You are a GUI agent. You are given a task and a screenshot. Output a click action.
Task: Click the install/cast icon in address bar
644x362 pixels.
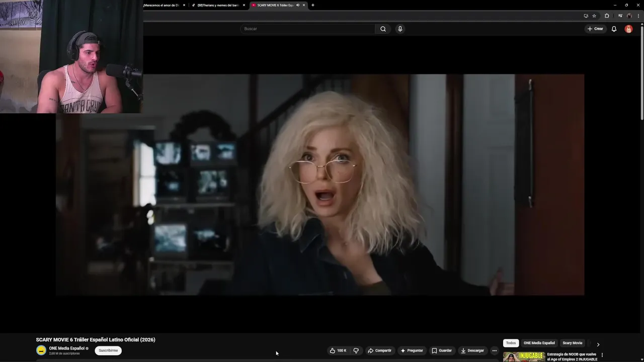point(586,16)
